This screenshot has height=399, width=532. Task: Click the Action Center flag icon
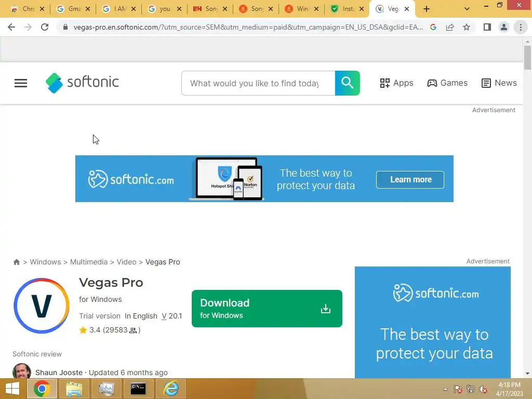click(x=458, y=389)
